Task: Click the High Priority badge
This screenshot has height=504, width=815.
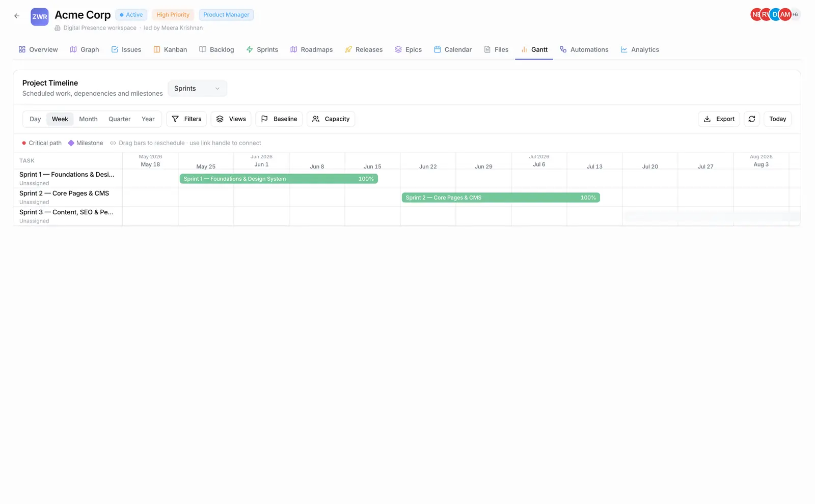Action: pyautogui.click(x=173, y=15)
